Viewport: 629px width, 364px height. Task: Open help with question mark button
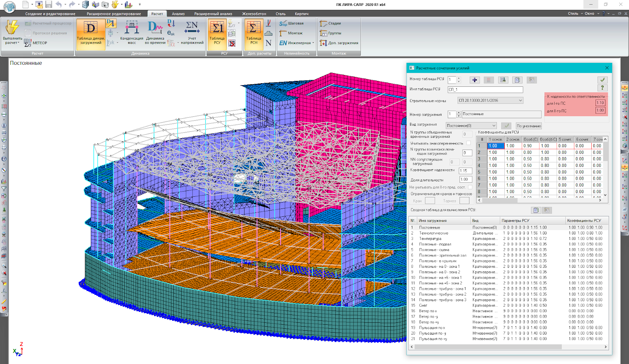pos(602,88)
